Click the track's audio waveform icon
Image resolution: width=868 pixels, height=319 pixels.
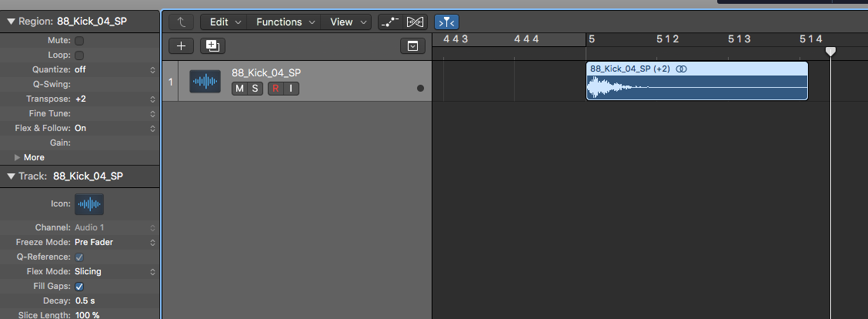click(205, 81)
